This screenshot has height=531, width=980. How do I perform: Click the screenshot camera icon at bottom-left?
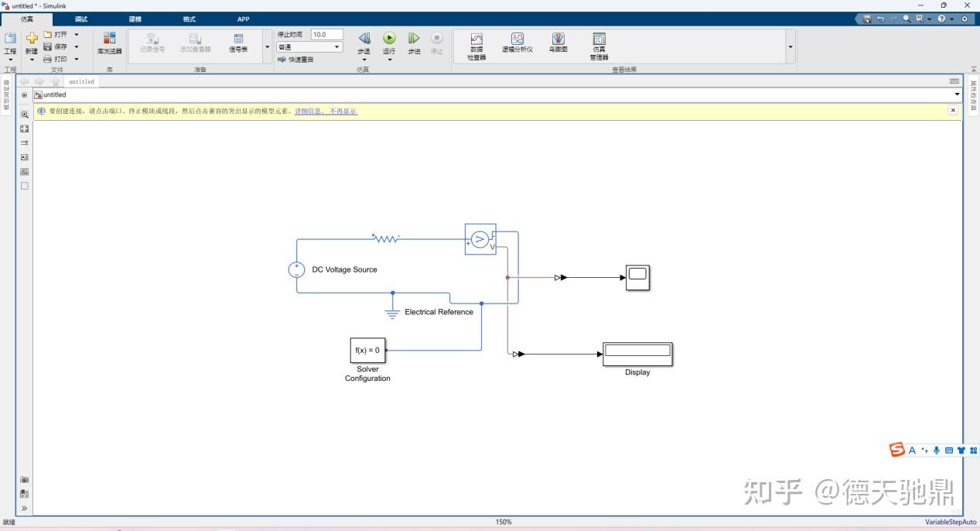[25, 480]
